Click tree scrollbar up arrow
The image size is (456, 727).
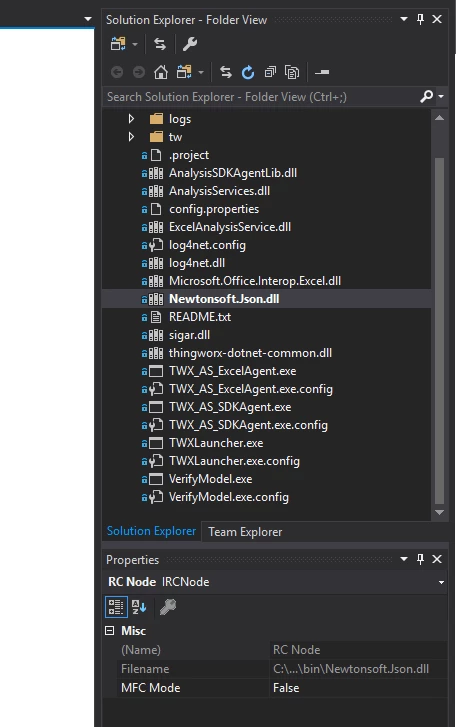tap(439, 118)
